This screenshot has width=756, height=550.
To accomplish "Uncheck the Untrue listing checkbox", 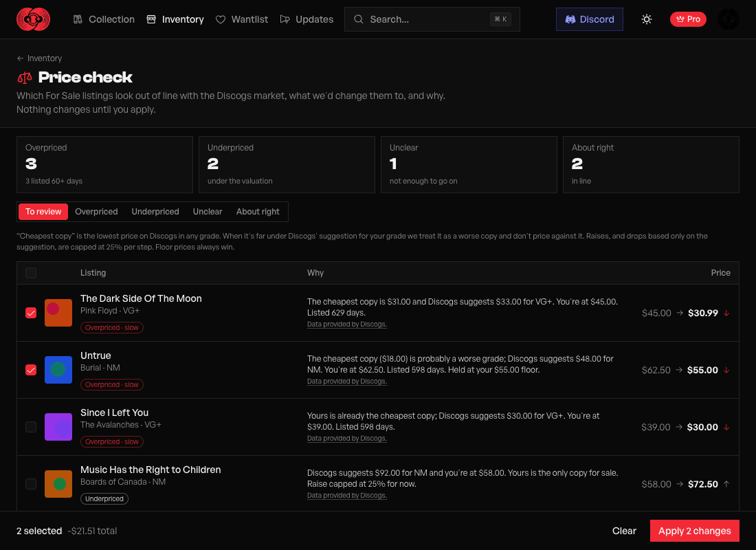I will [x=31, y=370].
